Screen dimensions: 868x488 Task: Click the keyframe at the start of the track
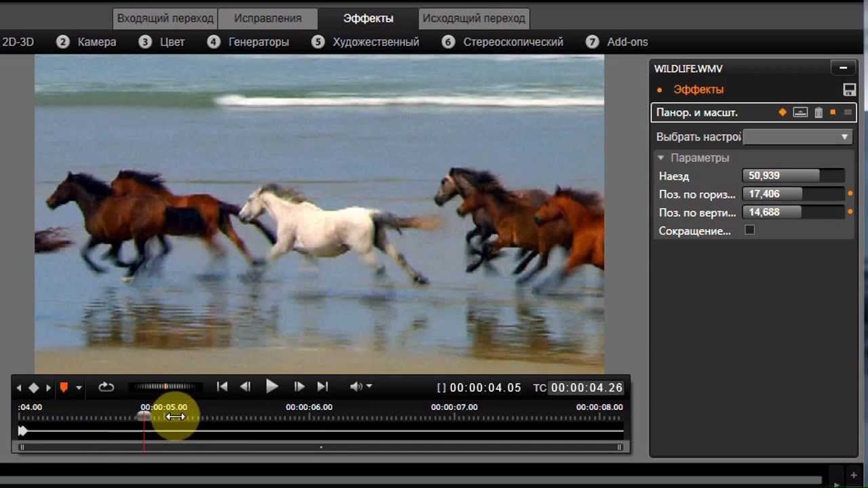click(x=22, y=430)
